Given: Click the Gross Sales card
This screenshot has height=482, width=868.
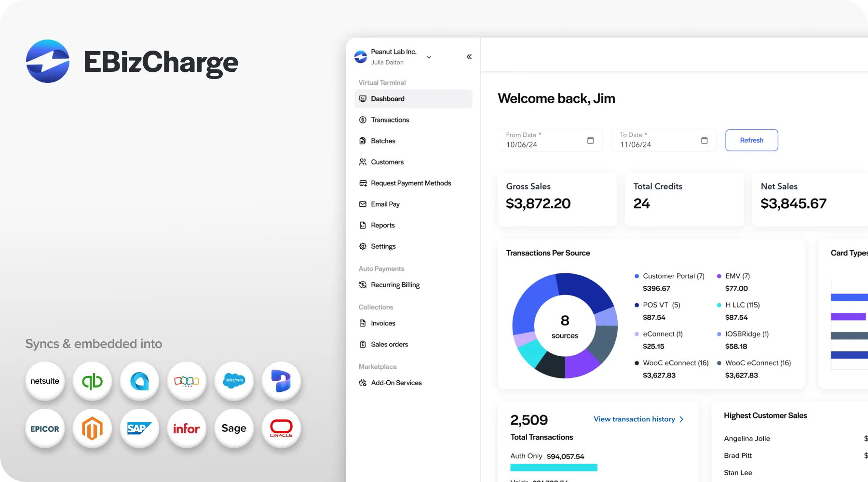Looking at the screenshot, I should click(x=557, y=200).
